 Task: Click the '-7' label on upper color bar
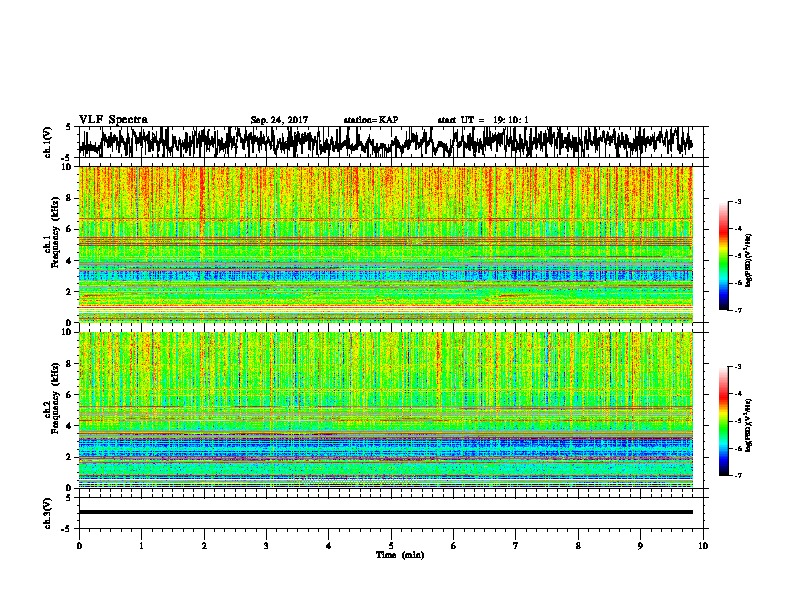click(737, 310)
